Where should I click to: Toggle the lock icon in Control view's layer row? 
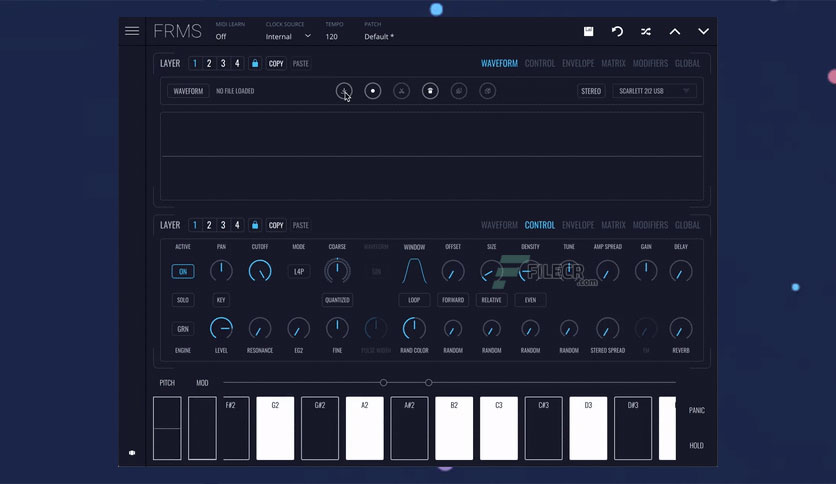point(255,225)
